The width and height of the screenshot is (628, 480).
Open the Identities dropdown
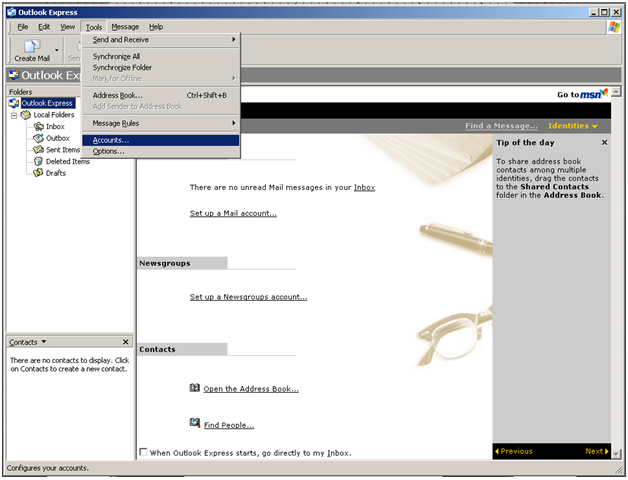[573, 126]
